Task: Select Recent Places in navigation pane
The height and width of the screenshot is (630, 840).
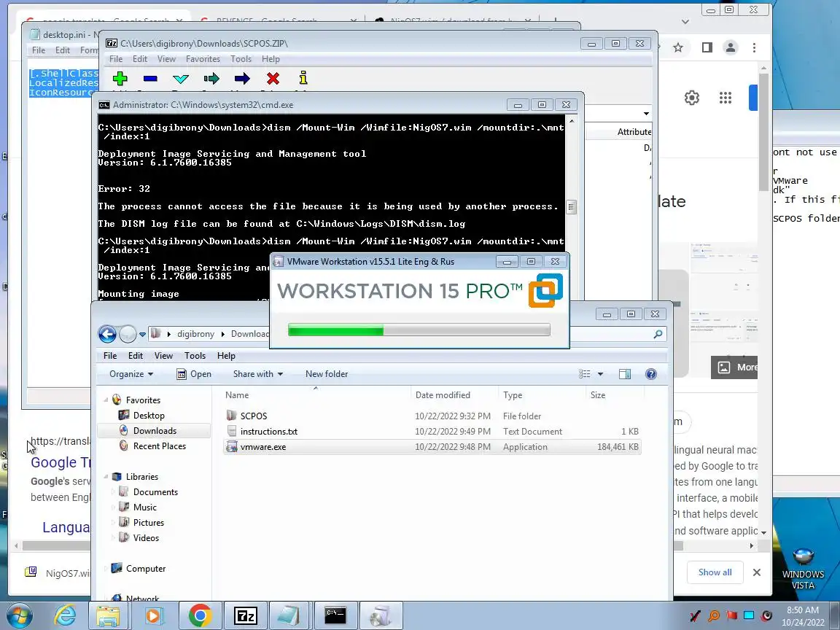Action: [159, 446]
